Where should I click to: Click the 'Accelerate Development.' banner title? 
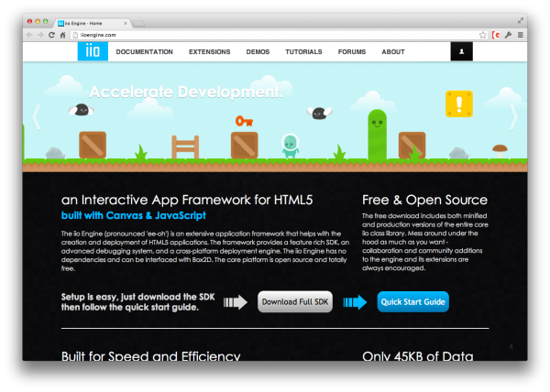point(186,93)
